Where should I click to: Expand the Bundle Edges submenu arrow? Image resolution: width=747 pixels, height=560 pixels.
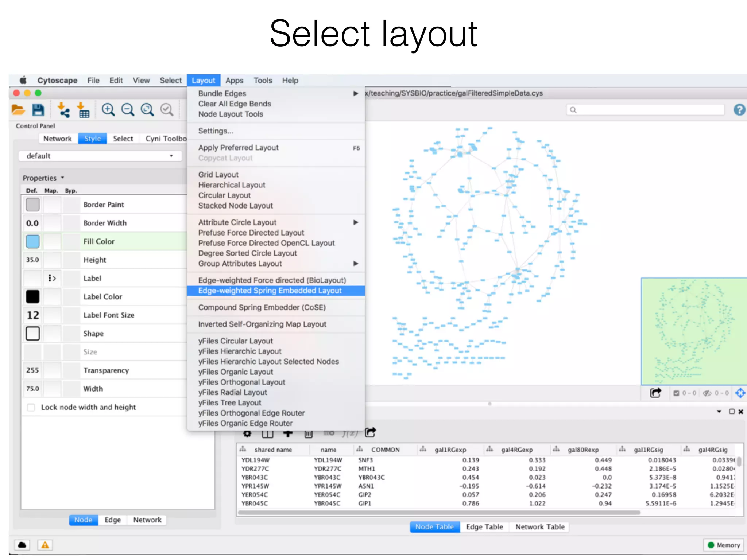click(x=356, y=93)
